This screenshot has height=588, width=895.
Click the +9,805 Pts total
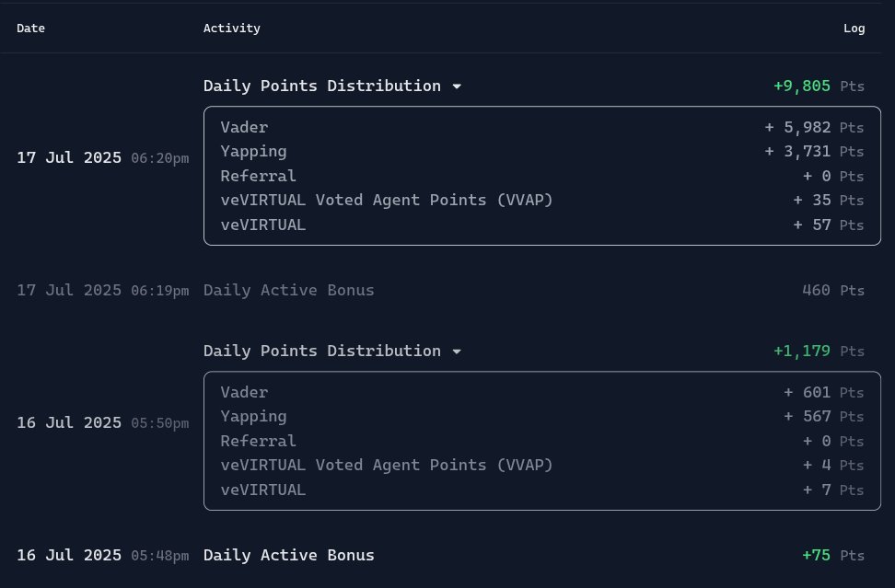(x=819, y=86)
